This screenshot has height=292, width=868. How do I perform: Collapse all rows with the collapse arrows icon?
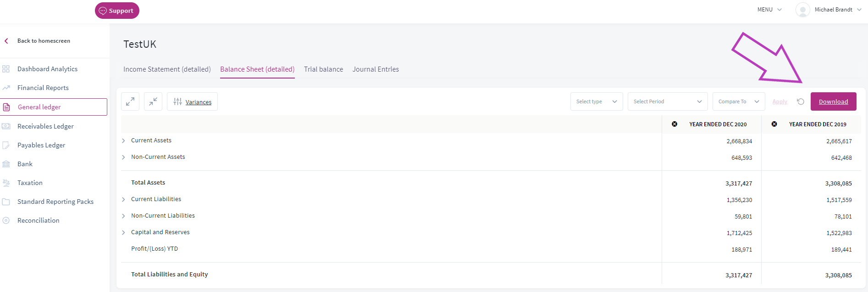coord(153,101)
